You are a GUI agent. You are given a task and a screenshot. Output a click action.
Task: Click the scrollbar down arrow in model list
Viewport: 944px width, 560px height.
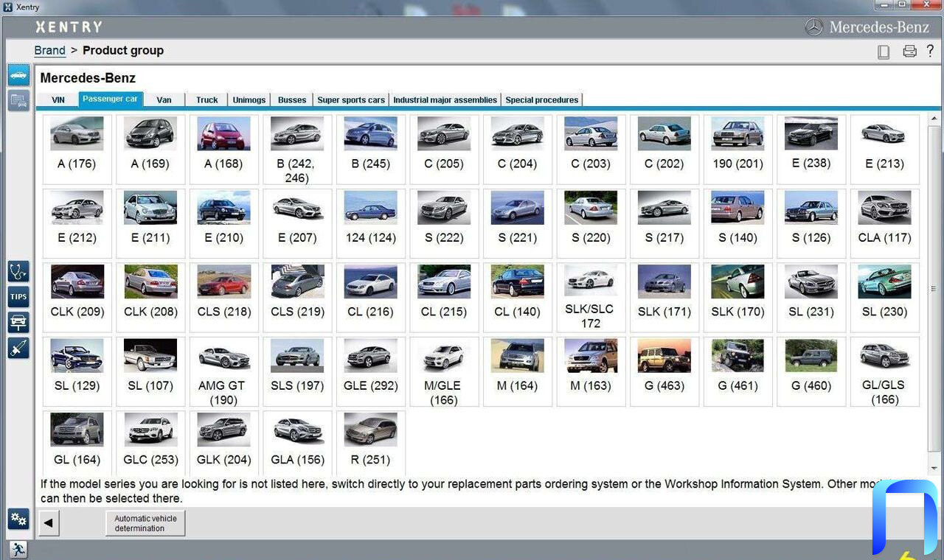tap(934, 469)
